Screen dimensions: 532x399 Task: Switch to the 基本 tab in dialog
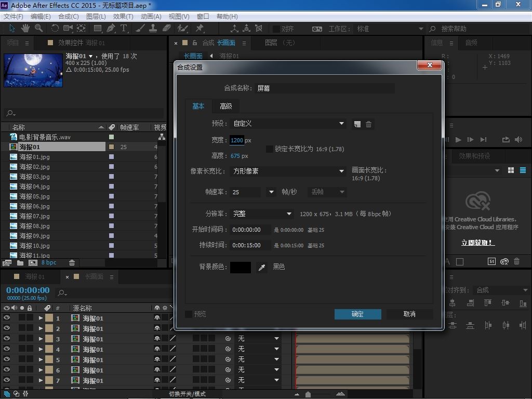pyautogui.click(x=198, y=106)
